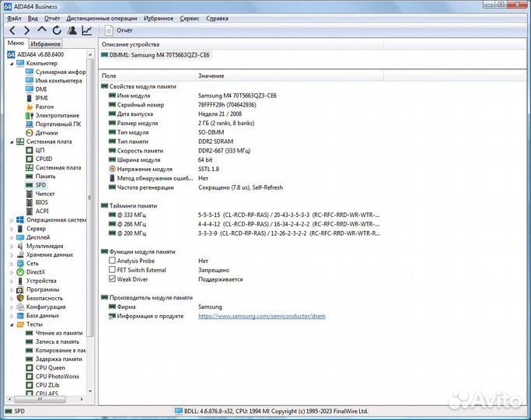This screenshot has width=531, height=420.
Task: Go up one level with the up arrow
Action: (x=42, y=30)
